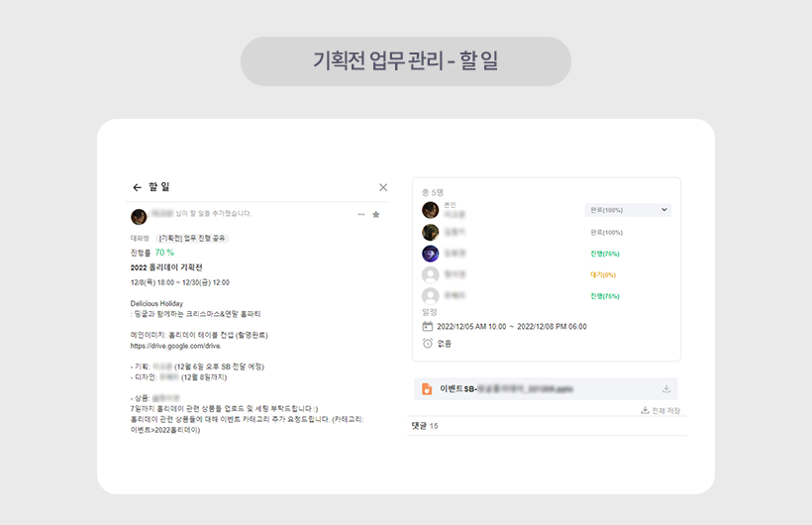The height and width of the screenshot is (525, 812).
Task: Click the 대기(0%) status label
Action: pos(603,274)
